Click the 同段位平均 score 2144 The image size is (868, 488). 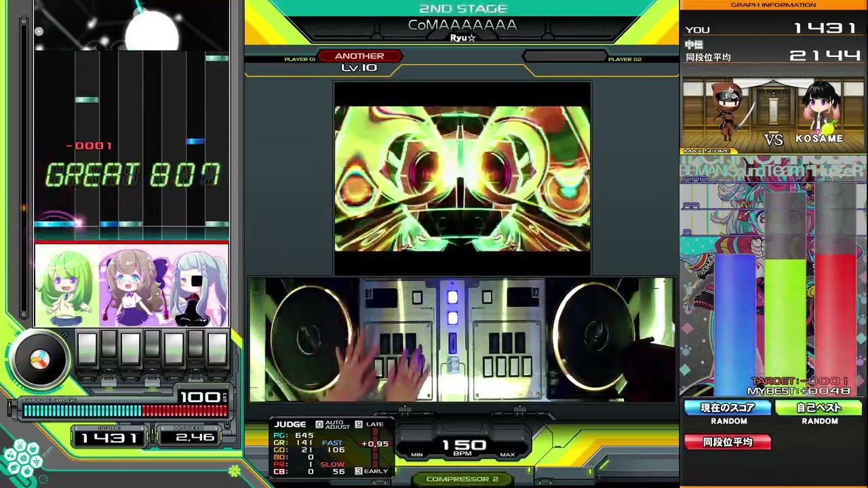pyautogui.click(x=826, y=56)
